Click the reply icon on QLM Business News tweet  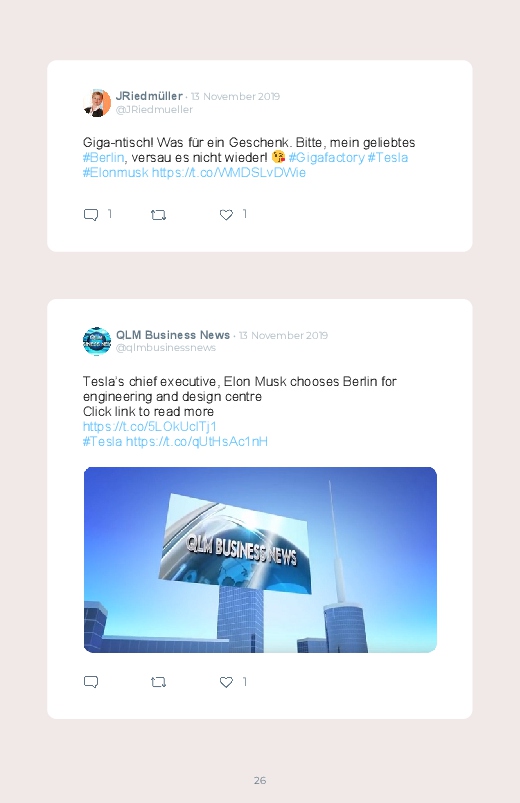(91, 682)
